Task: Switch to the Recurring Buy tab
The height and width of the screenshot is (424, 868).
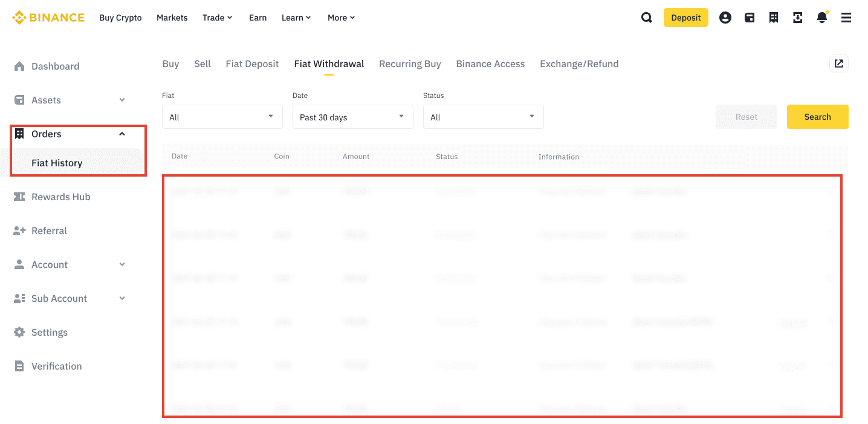Action: [x=410, y=64]
